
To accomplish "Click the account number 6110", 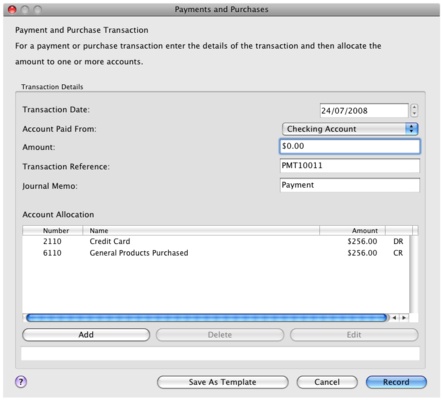I will point(52,253).
